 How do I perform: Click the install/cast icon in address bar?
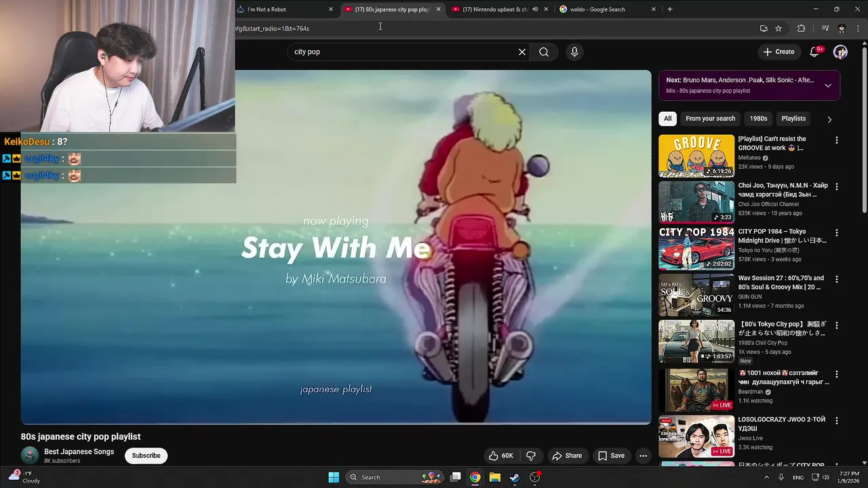click(764, 28)
